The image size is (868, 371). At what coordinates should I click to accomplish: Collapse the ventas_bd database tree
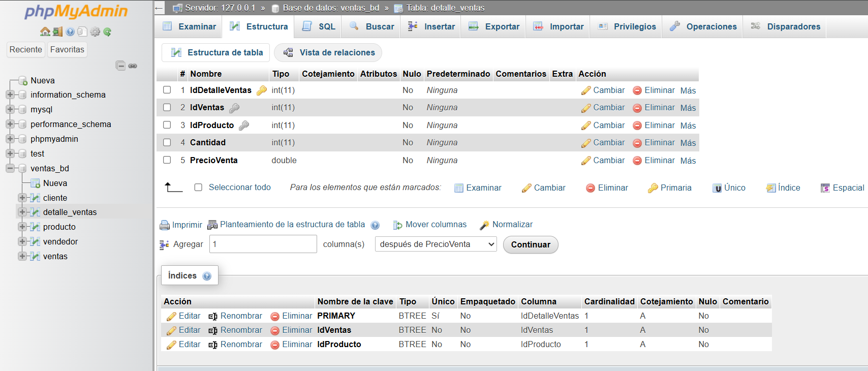[x=10, y=168]
